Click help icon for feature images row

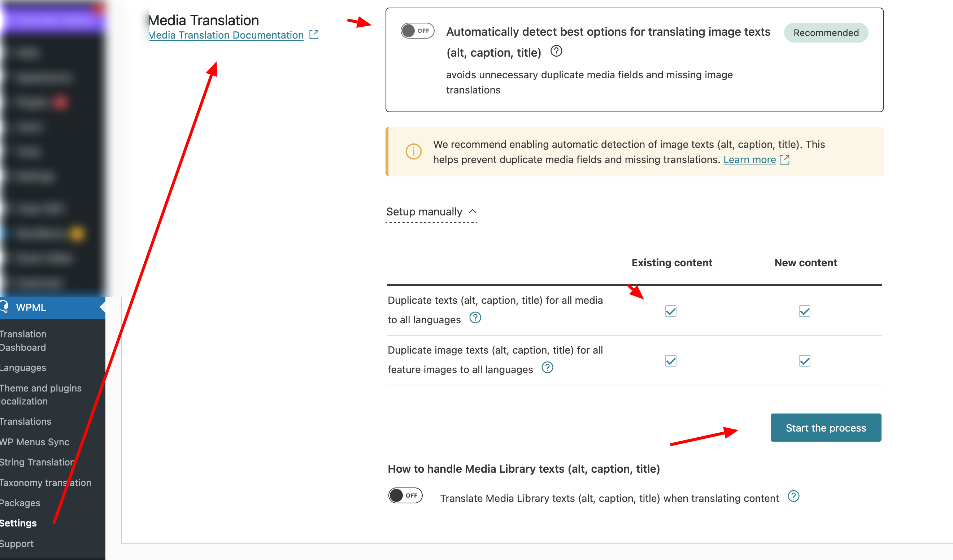click(547, 368)
